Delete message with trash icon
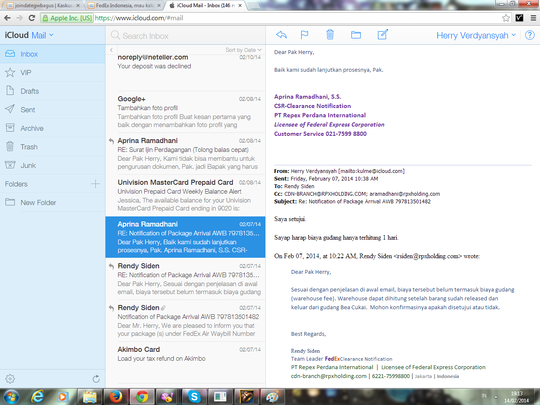This screenshot has height=405, width=540. click(x=330, y=35)
